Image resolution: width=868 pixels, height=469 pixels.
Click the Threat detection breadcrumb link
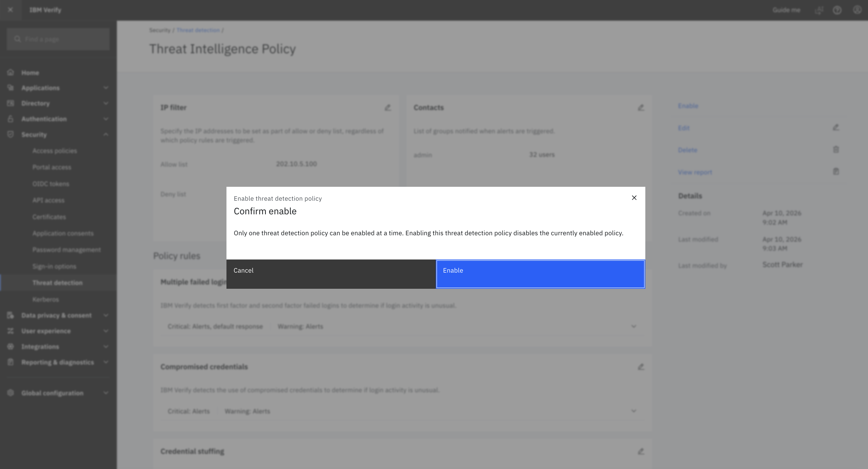[198, 30]
